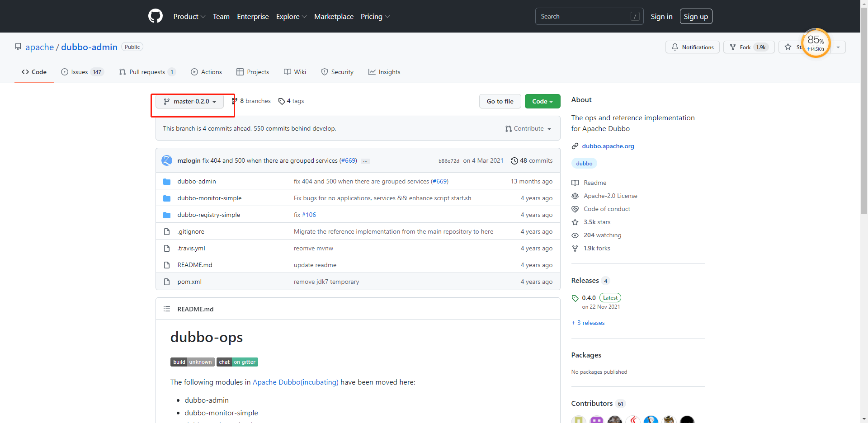Screen dimensions: 868x423
Task: Open the green Code dropdown button
Action: point(542,101)
